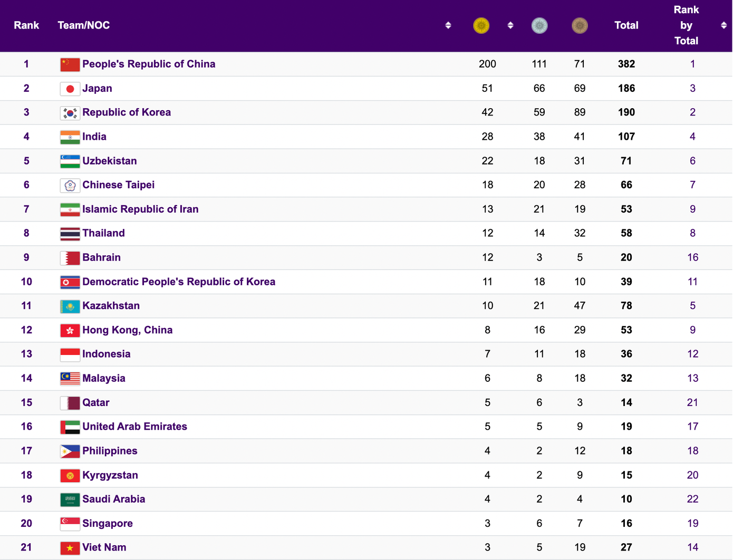This screenshot has height=560, width=733.
Task: Open the Uzbekistan team link
Action: tap(110, 161)
